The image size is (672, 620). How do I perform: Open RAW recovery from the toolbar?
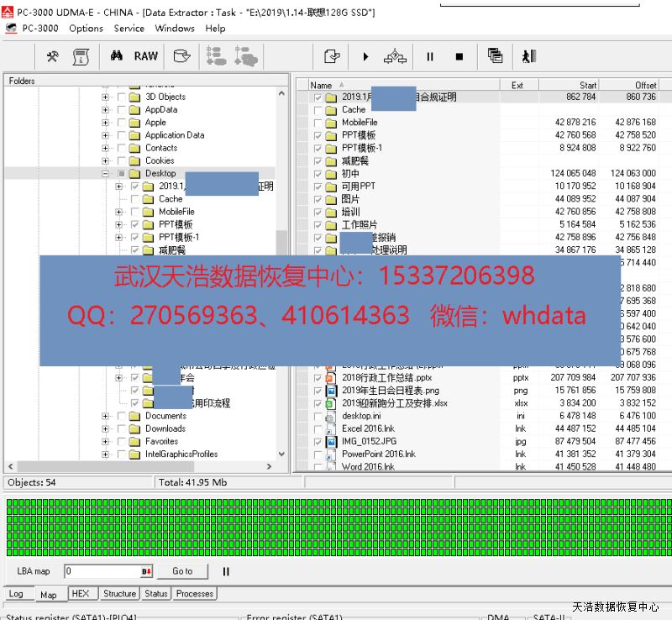pos(145,56)
